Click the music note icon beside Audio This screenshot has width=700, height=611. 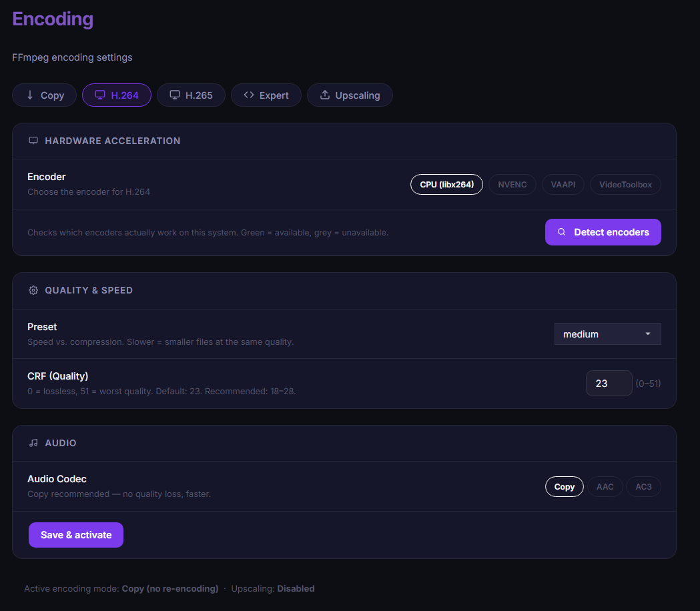tap(33, 443)
